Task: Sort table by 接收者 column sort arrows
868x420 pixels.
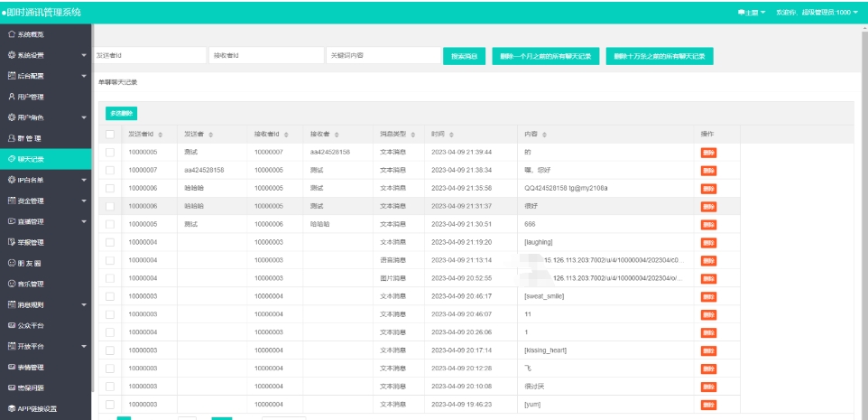Action: [337, 135]
